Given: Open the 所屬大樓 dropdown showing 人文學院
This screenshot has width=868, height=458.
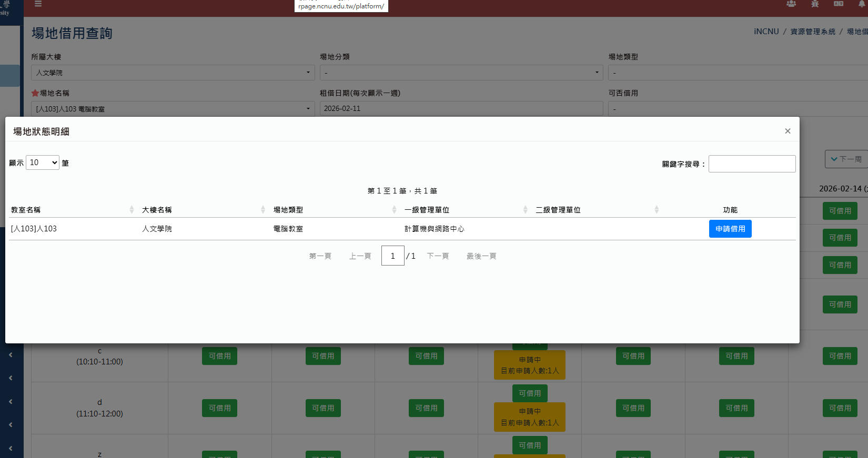Looking at the screenshot, I should (x=173, y=73).
